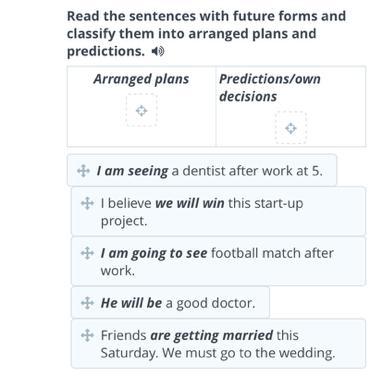Click the bold words 'I am seeing'
This screenshot has height=384, width=383.
[132, 171]
